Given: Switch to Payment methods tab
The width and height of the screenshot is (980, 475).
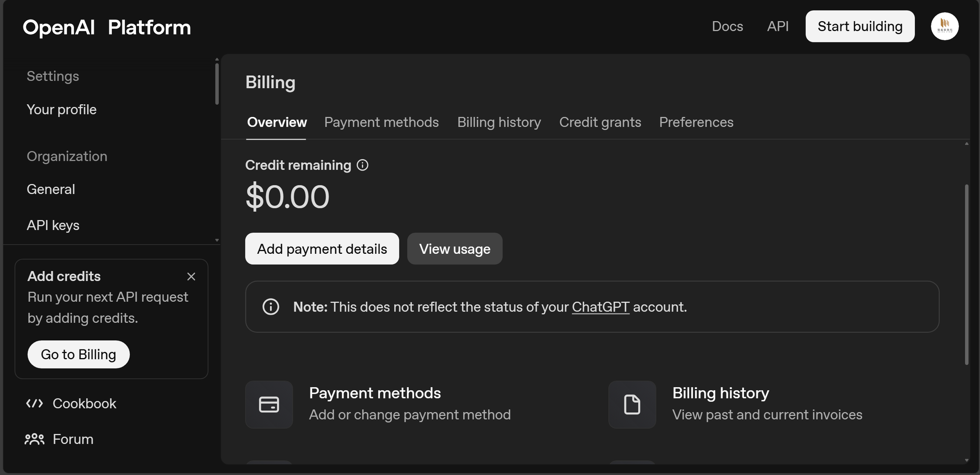Looking at the screenshot, I should pos(381,122).
